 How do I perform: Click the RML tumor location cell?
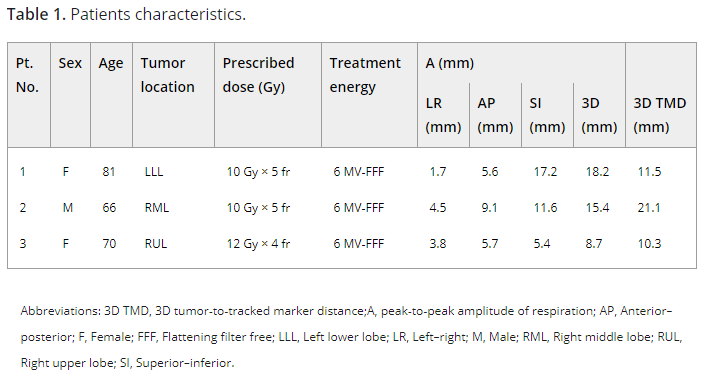click(157, 207)
